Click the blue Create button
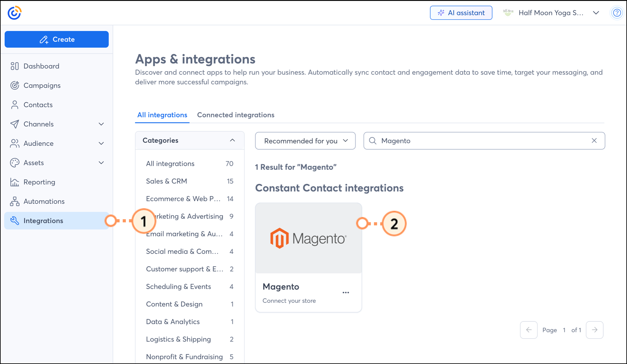The width and height of the screenshot is (627, 364). (57, 39)
